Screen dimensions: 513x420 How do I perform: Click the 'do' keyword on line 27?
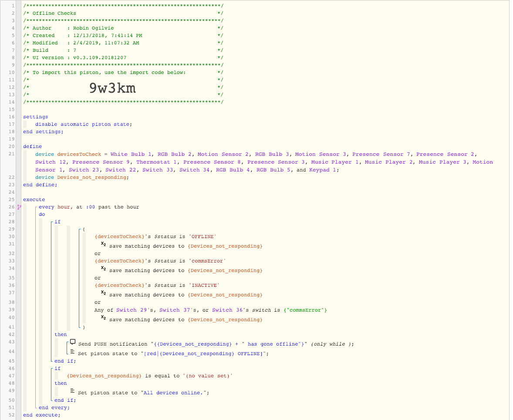(42, 215)
